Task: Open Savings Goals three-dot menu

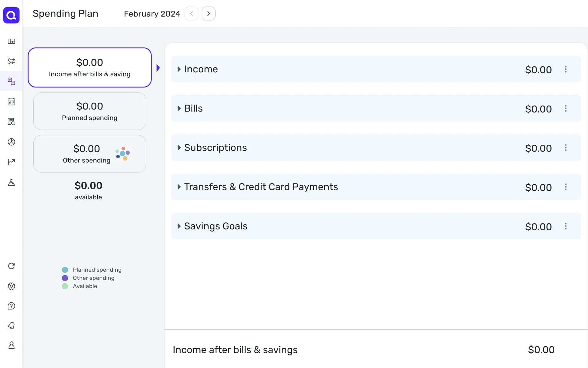Action: tap(566, 226)
